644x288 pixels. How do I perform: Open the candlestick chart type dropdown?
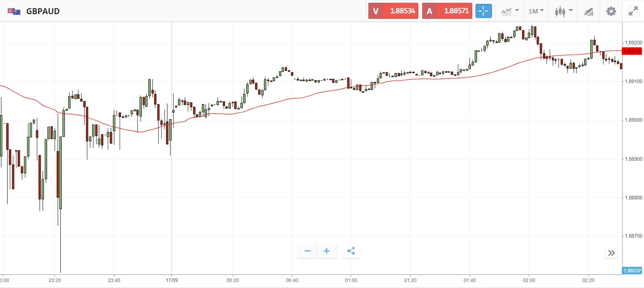[563, 11]
